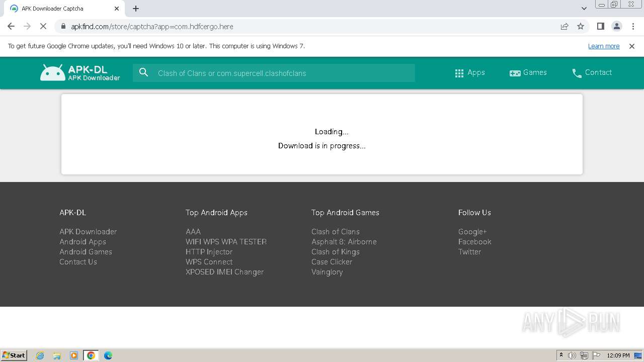Open network status tray icon
The width and height of the screenshot is (644, 362).
pyautogui.click(x=584, y=355)
